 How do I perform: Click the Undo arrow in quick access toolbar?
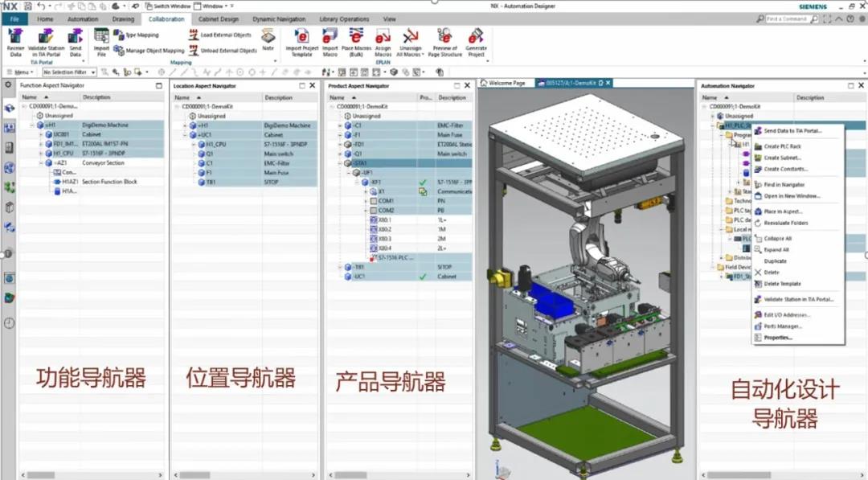click(x=41, y=6)
